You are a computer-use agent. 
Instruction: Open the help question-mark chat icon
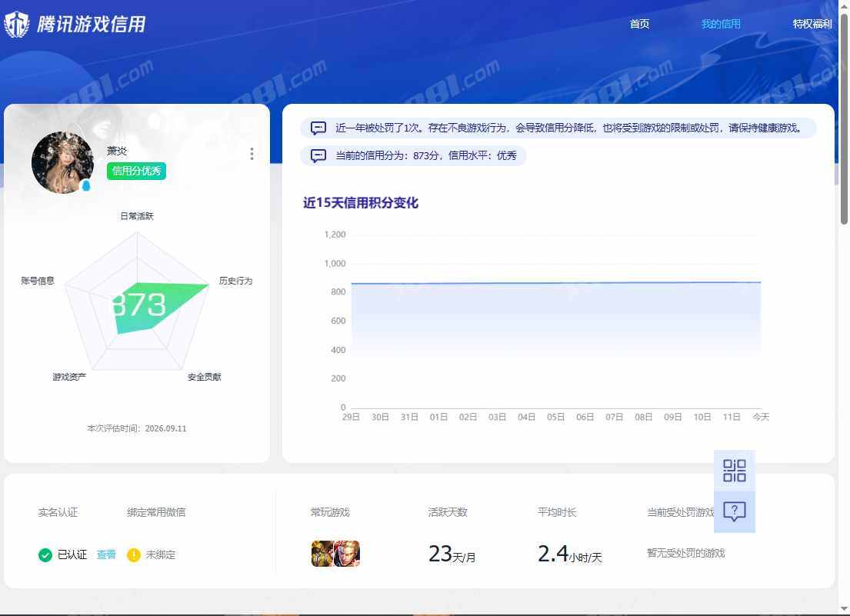pyautogui.click(x=735, y=512)
